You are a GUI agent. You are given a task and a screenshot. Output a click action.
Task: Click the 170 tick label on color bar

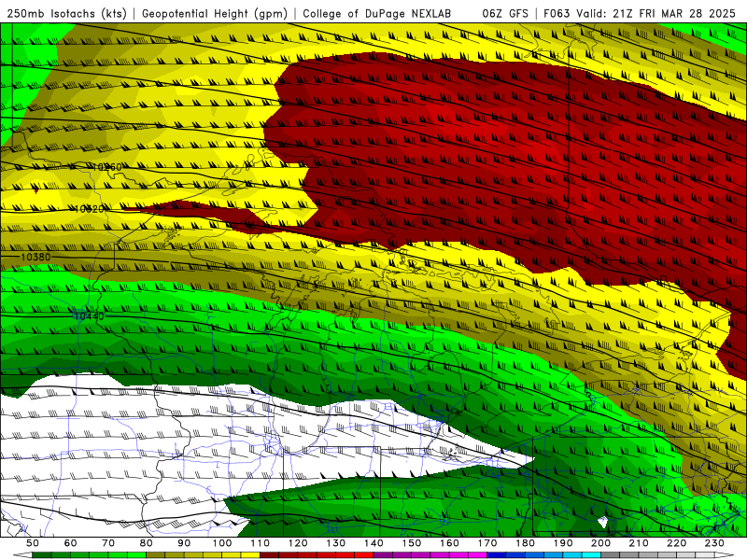[487, 543]
